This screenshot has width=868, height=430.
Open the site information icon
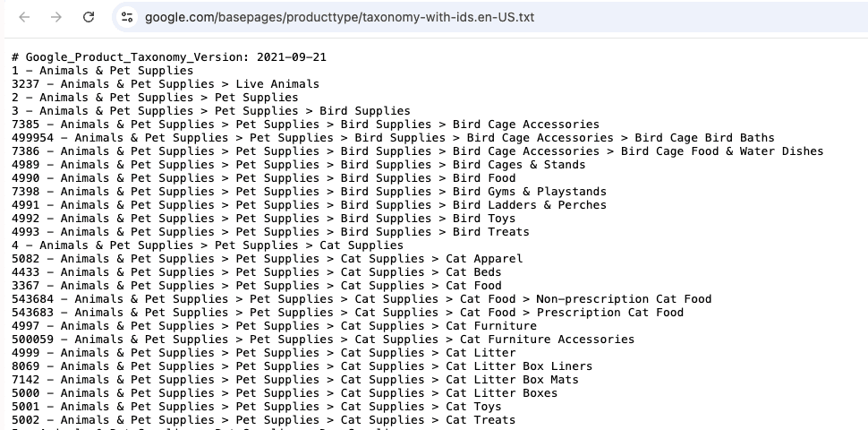click(x=127, y=17)
